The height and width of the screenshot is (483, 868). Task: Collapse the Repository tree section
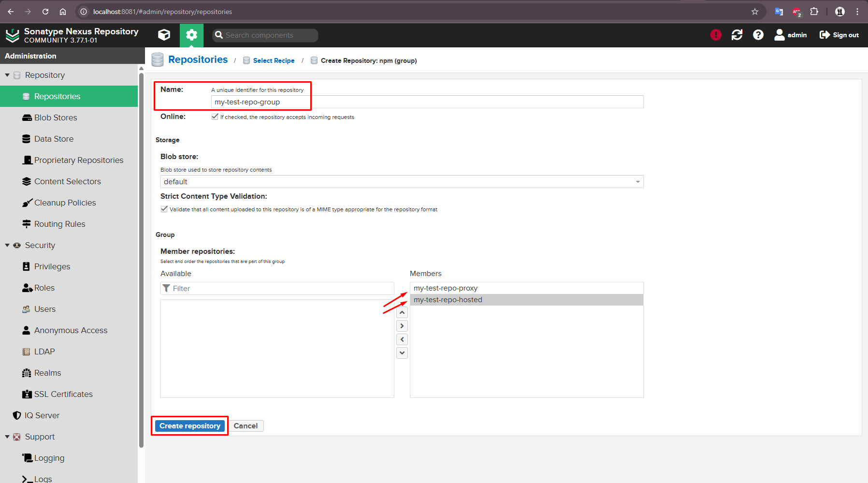click(x=7, y=75)
